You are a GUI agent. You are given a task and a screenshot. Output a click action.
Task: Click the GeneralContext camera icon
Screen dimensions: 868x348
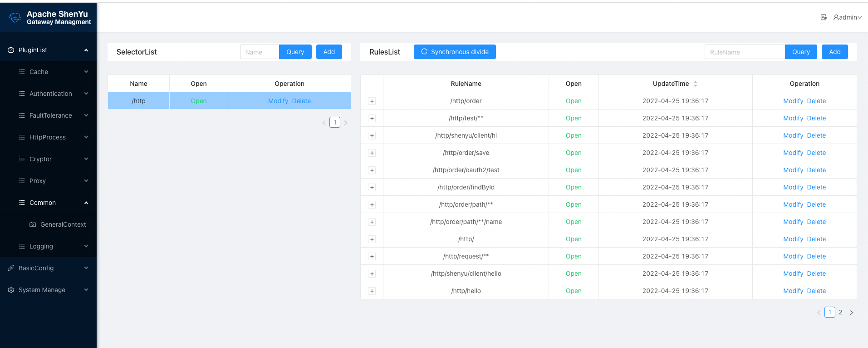tap(33, 224)
